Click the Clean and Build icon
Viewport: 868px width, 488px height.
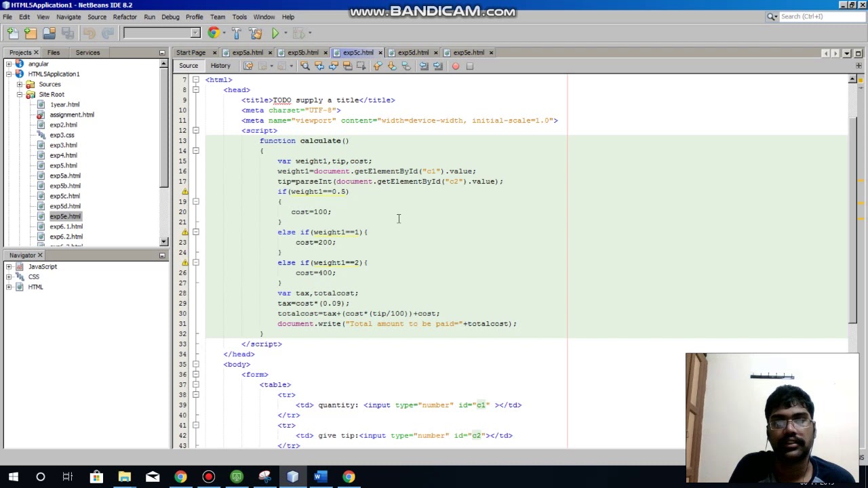(x=255, y=33)
